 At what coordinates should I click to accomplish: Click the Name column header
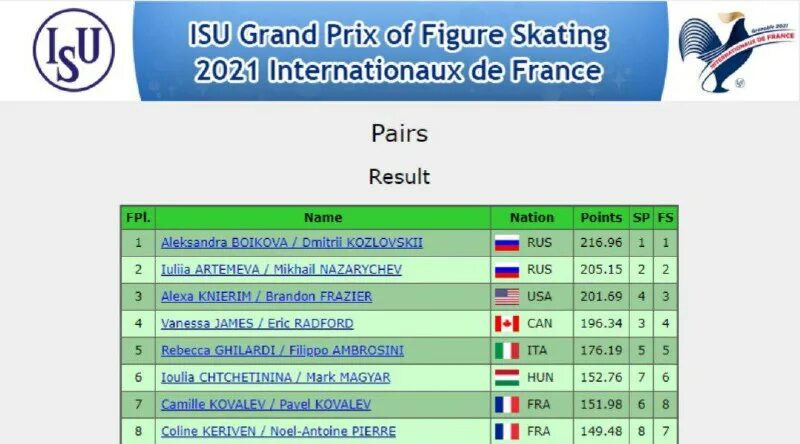tap(323, 218)
